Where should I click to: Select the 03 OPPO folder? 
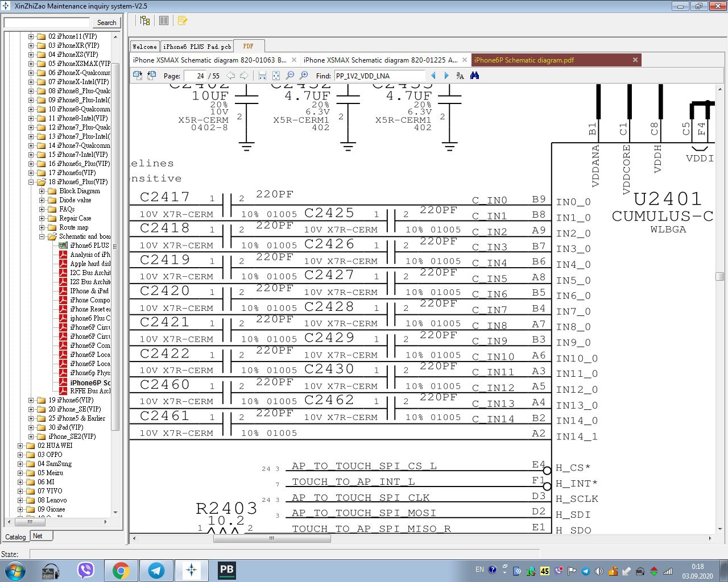(x=50, y=455)
